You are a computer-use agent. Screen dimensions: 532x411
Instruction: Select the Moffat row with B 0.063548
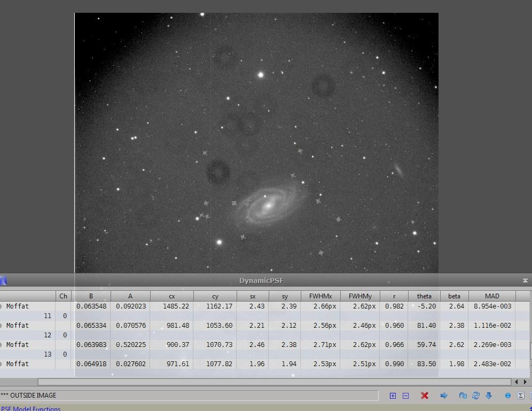pyautogui.click(x=264, y=306)
